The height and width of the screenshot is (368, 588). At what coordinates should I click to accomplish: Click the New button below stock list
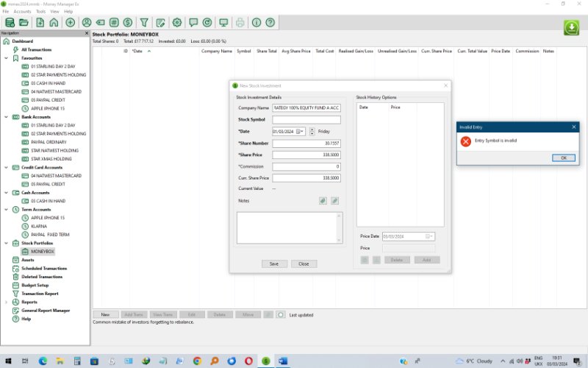pos(106,315)
